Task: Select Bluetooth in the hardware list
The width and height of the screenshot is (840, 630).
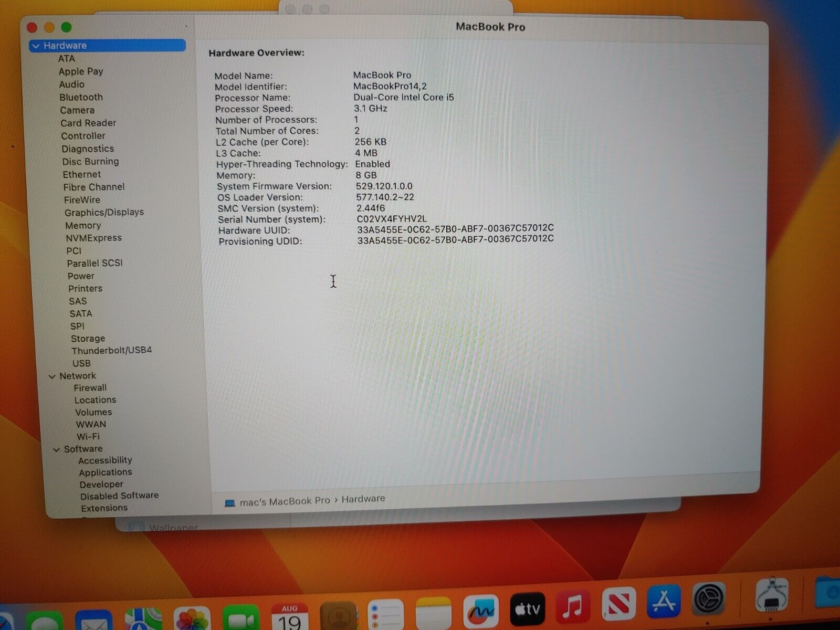Action: point(81,97)
